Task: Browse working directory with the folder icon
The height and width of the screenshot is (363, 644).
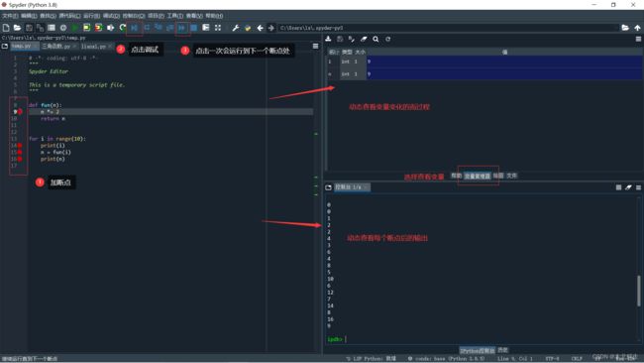Action: pyautogui.click(x=625, y=28)
